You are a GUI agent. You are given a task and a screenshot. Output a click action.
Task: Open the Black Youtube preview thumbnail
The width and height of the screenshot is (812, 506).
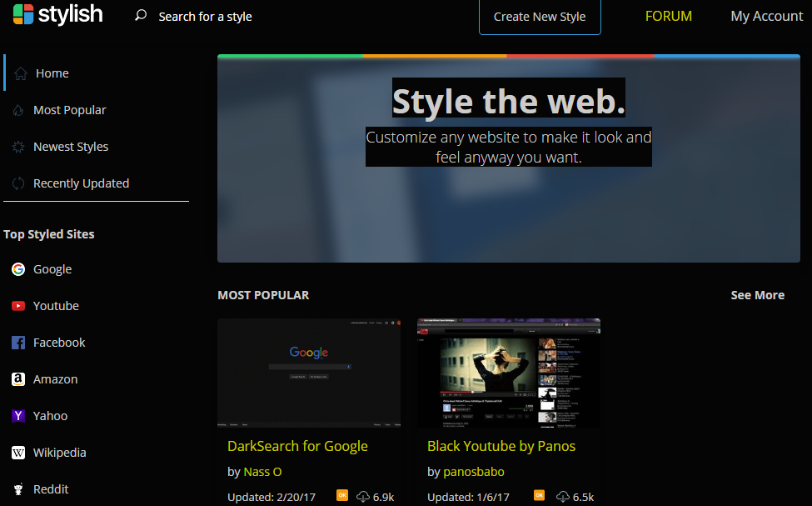point(509,373)
